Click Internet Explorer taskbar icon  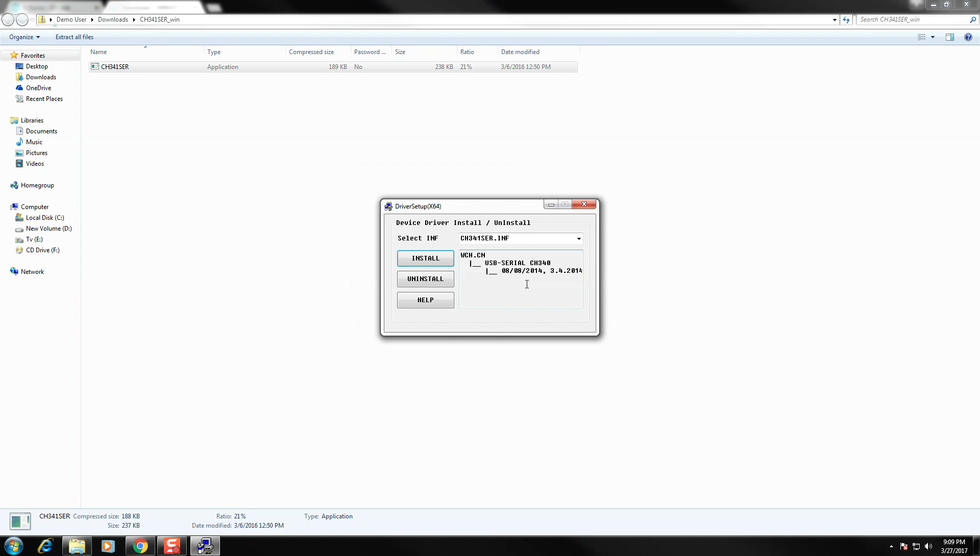click(45, 545)
